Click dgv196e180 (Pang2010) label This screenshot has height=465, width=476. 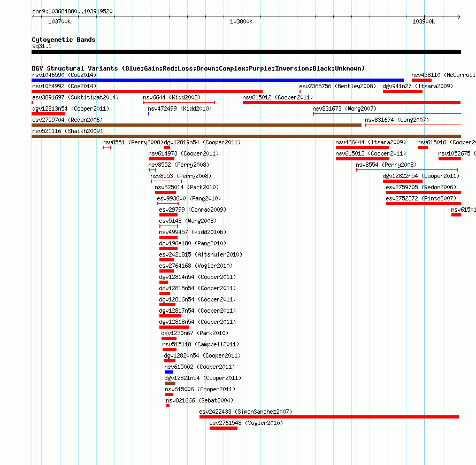(x=193, y=243)
